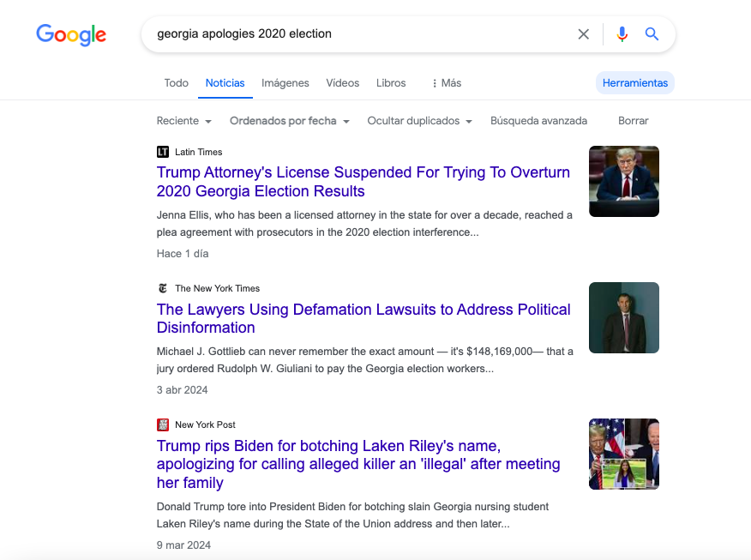Open the Reciente time filter dropdown
This screenshot has height=560, width=751.
pyautogui.click(x=184, y=121)
